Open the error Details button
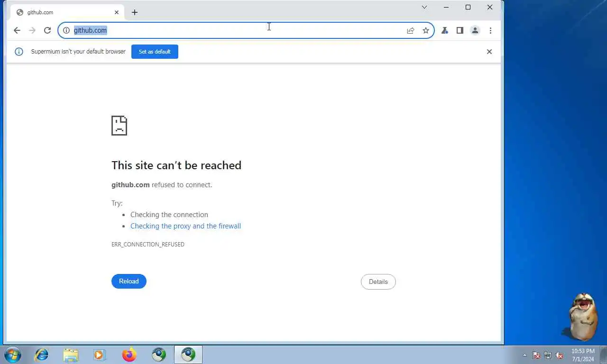Image resolution: width=607 pixels, height=364 pixels. pos(378,282)
